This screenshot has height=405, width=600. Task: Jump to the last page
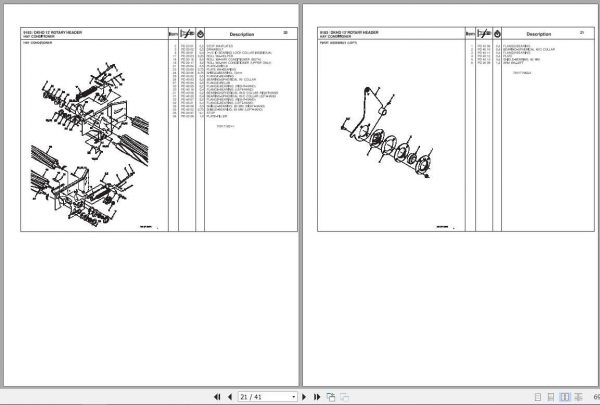(x=317, y=397)
